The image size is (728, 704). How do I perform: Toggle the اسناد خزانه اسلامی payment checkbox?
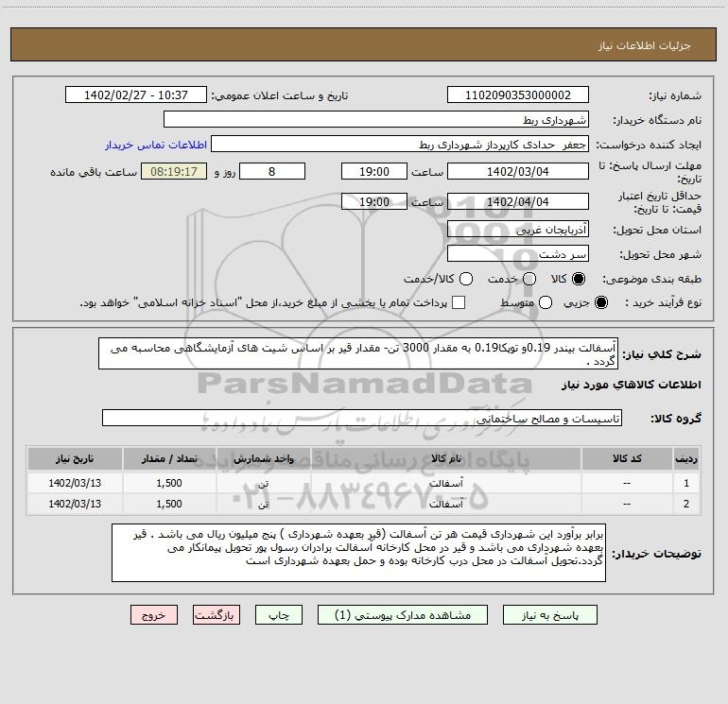(x=459, y=302)
